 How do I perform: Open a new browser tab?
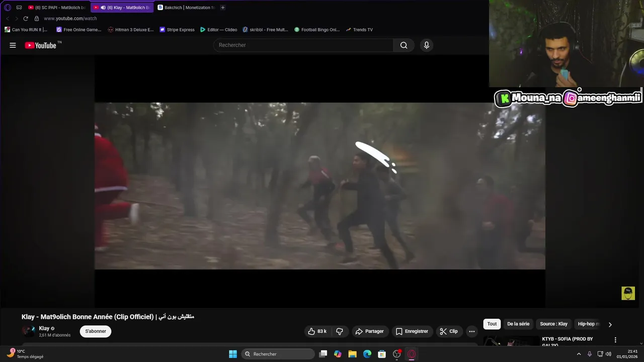(223, 8)
